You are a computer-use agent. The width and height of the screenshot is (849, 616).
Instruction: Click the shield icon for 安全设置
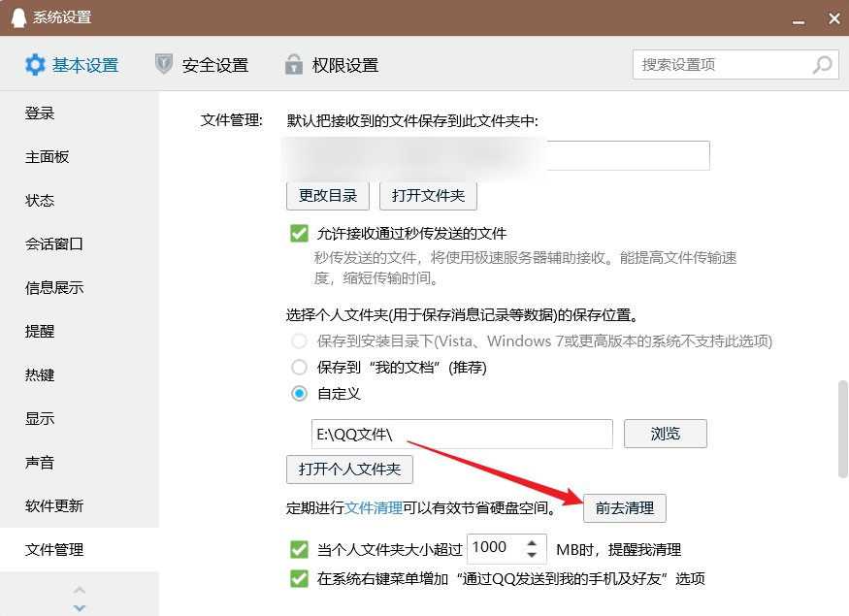point(166,65)
